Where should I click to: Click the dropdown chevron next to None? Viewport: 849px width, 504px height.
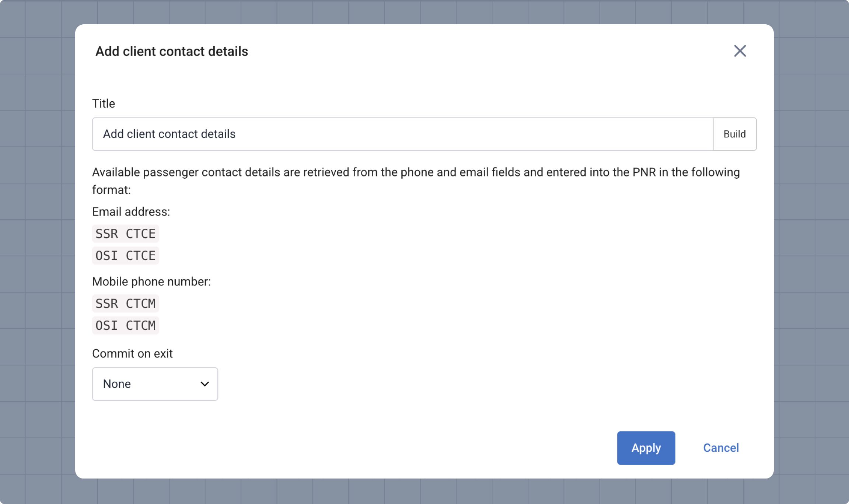pos(205,384)
